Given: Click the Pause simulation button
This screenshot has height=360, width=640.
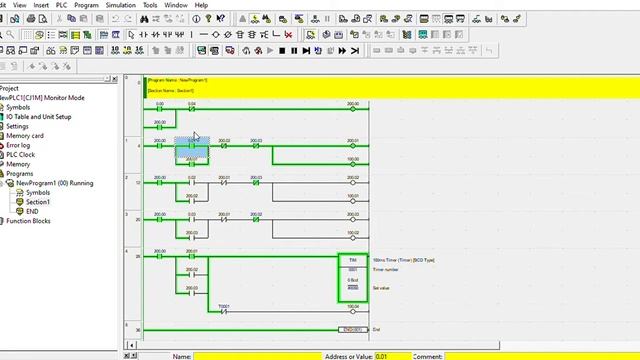Looking at the screenshot, I should point(294,51).
